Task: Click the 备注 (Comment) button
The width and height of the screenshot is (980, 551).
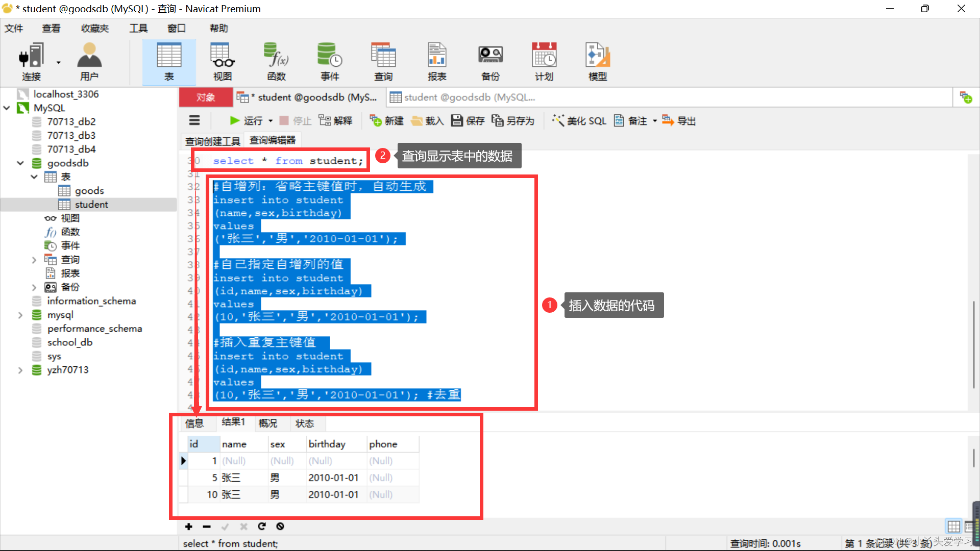Action: pyautogui.click(x=630, y=121)
